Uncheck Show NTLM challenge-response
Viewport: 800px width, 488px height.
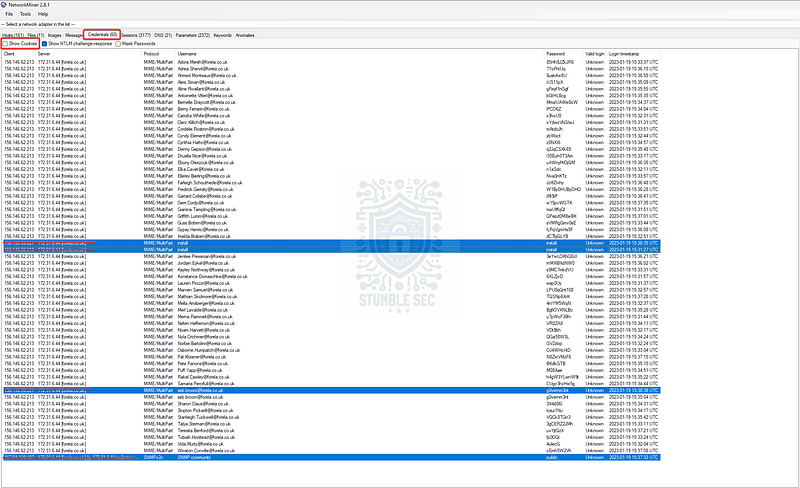pyautogui.click(x=44, y=44)
